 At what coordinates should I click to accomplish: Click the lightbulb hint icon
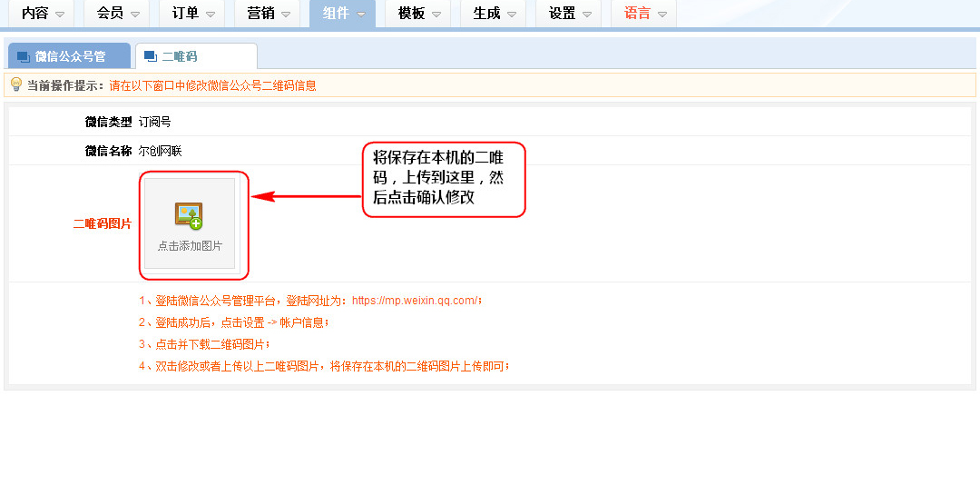point(15,84)
